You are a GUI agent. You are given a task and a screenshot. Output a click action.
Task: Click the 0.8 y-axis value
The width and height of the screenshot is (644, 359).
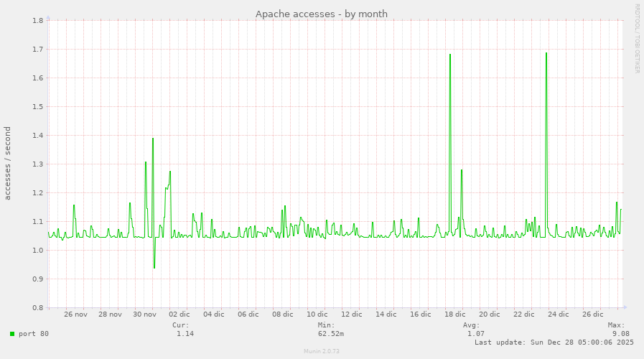(x=38, y=307)
